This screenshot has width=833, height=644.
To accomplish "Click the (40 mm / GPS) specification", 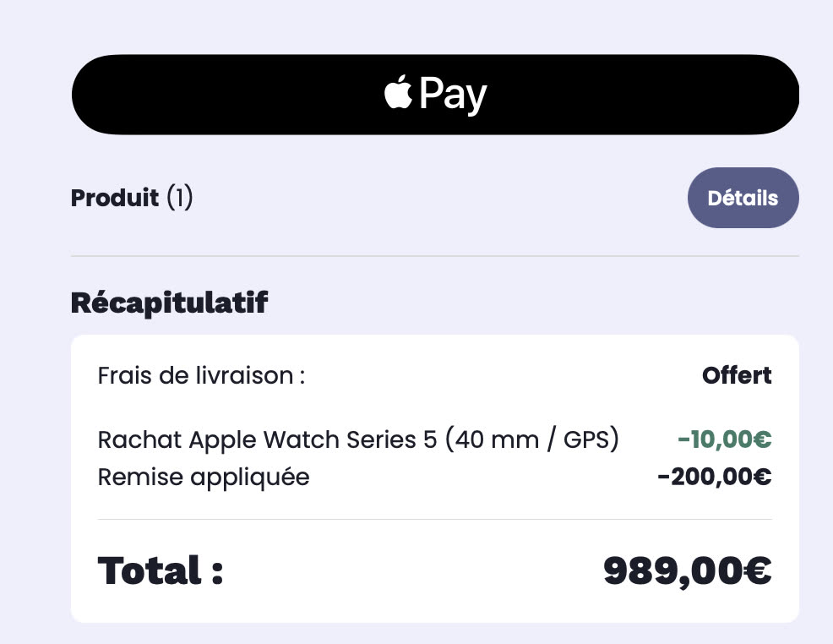I will pos(532,440).
